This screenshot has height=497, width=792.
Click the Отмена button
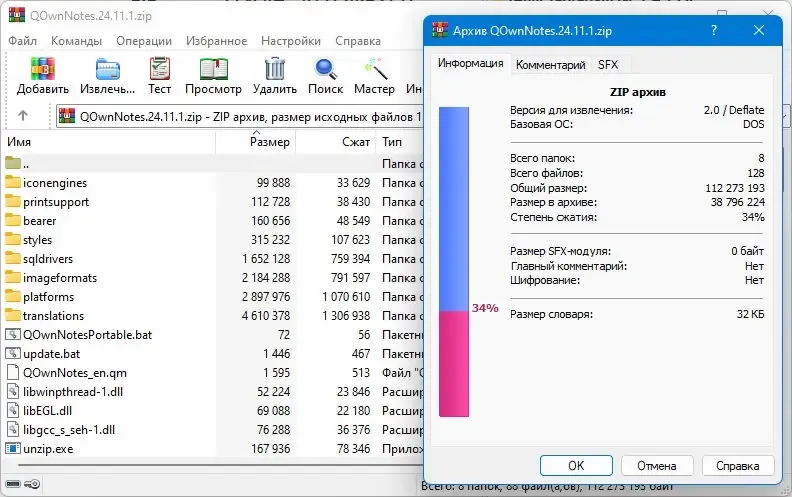[x=657, y=465]
